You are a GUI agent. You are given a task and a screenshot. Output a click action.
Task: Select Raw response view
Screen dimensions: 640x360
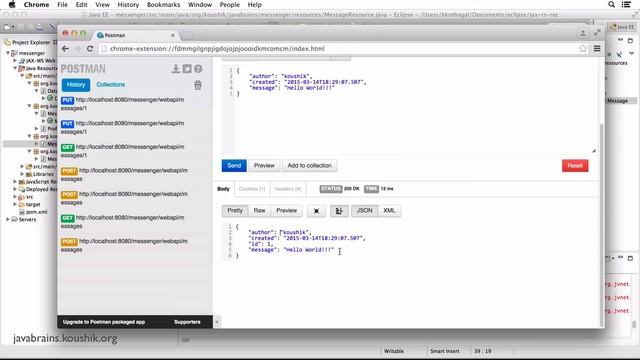point(259,211)
